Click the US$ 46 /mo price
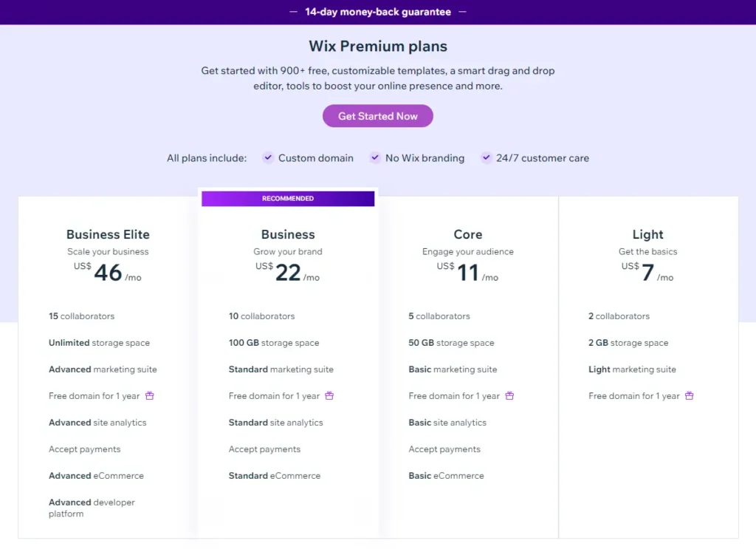The height and width of the screenshot is (549, 756). [x=108, y=272]
